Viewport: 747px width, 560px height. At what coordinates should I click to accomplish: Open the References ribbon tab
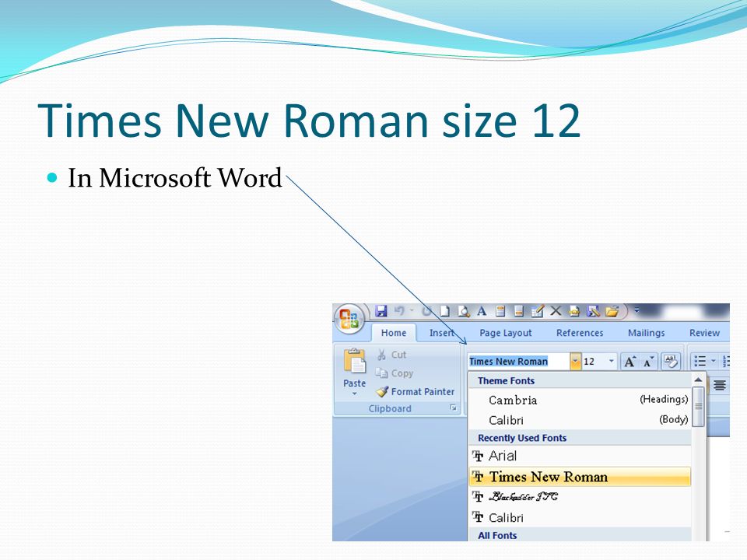click(580, 333)
